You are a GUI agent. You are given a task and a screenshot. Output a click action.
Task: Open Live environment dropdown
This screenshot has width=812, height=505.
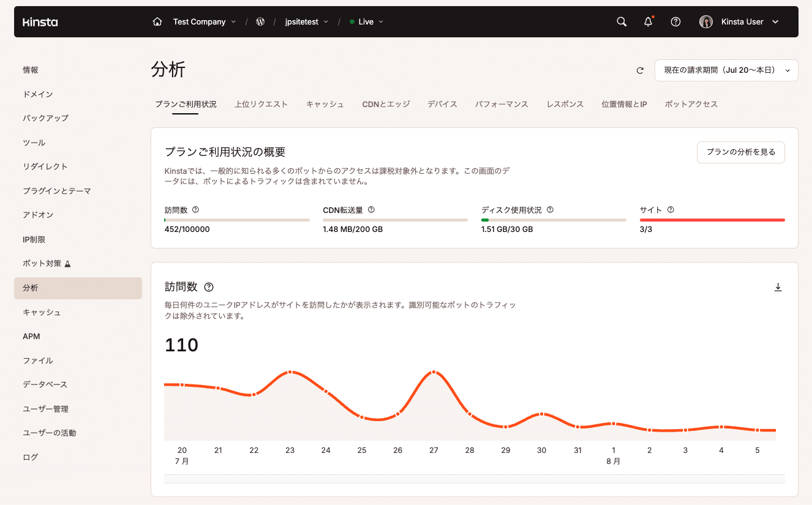point(366,21)
